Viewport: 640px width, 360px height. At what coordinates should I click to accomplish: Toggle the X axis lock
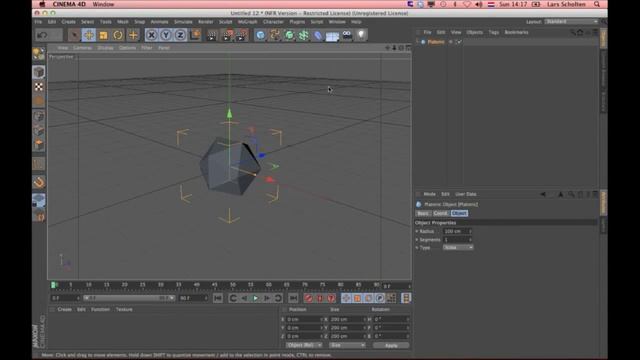click(151, 35)
